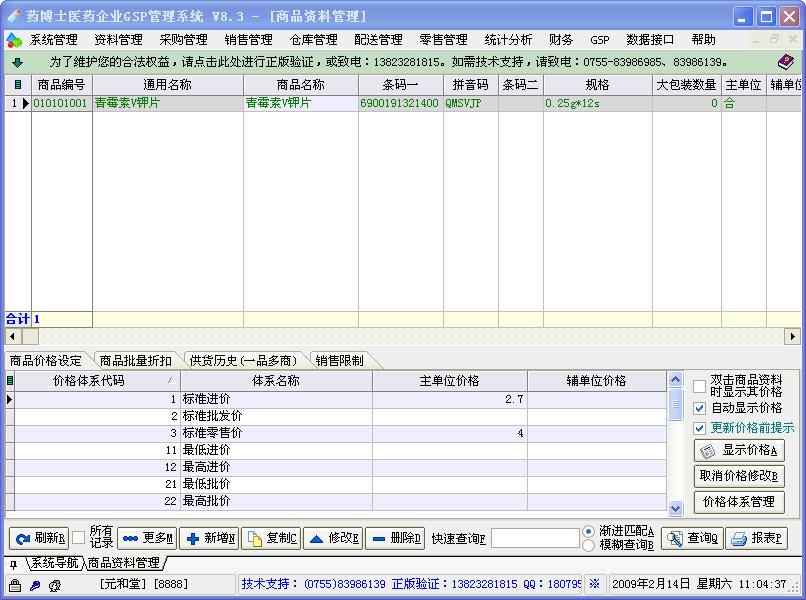Open the 帮助 menu

point(704,40)
